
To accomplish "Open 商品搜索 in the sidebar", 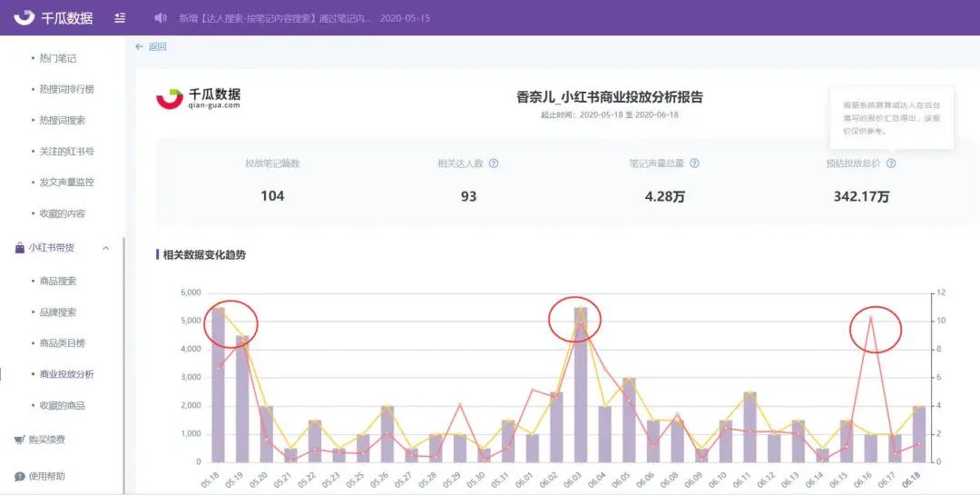I will coord(57,281).
